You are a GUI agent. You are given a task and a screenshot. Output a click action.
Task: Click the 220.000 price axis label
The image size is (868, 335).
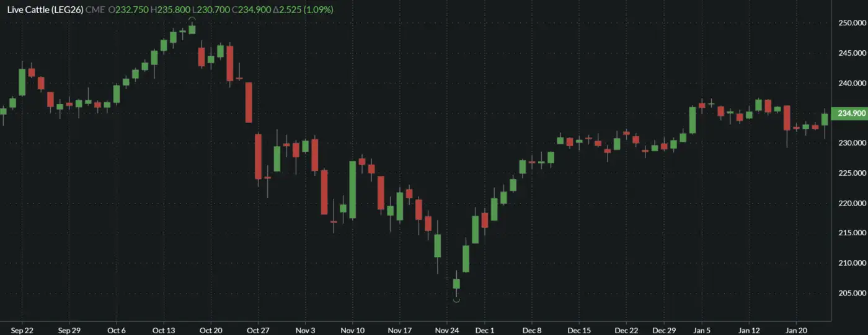[x=852, y=203]
